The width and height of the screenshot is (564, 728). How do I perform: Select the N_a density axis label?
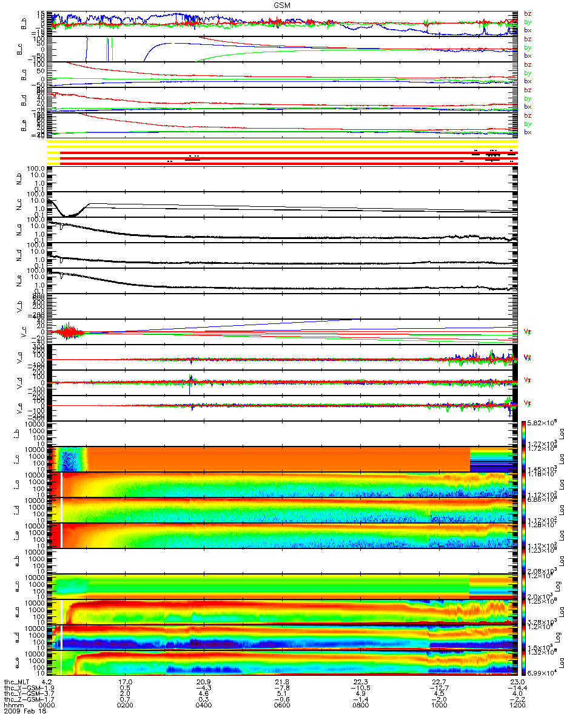(19, 231)
